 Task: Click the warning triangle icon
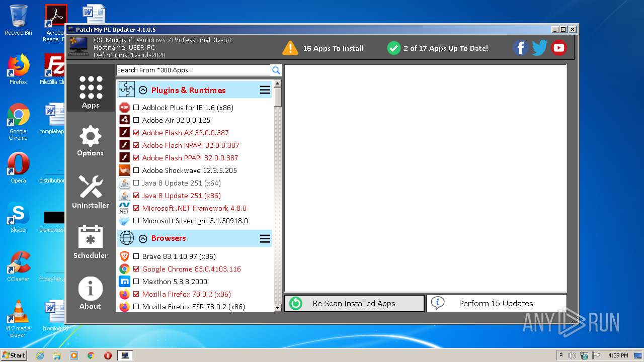click(x=290, y=48)
